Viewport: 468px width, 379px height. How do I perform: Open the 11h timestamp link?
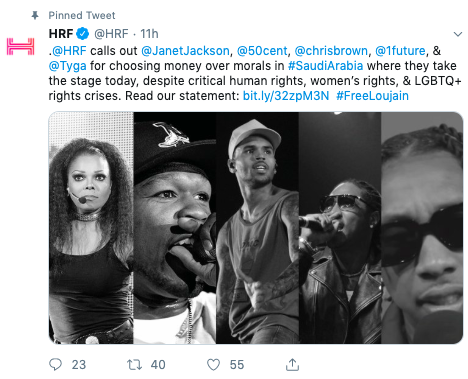coord(149,34)
